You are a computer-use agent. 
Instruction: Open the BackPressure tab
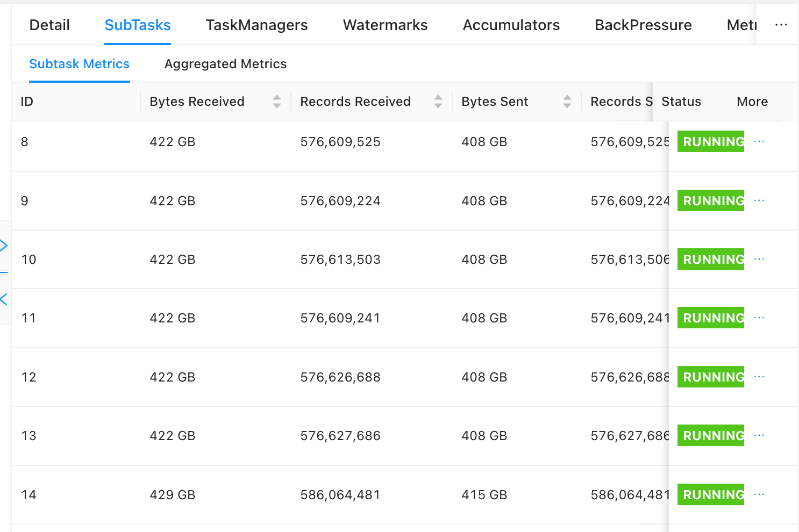643,25
